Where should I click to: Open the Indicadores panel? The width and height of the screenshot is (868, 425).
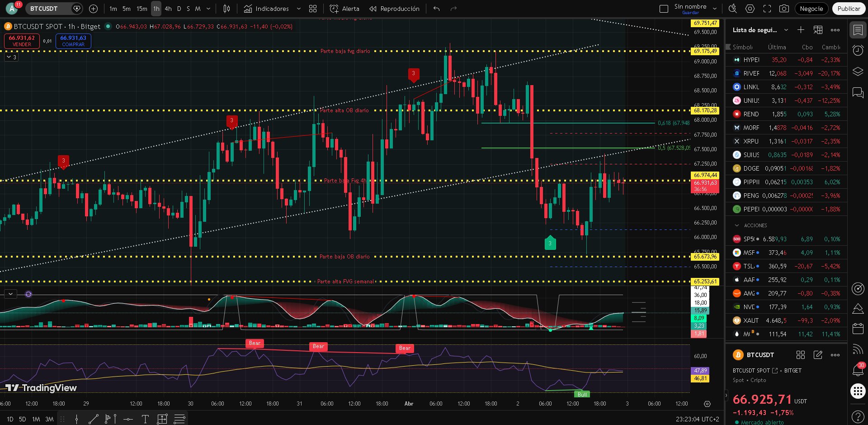point(266,9)
